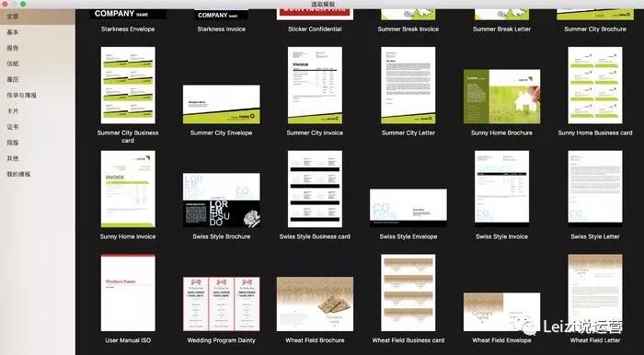
Task: Open the Summer City Invoice template
Action: [315, 85]
